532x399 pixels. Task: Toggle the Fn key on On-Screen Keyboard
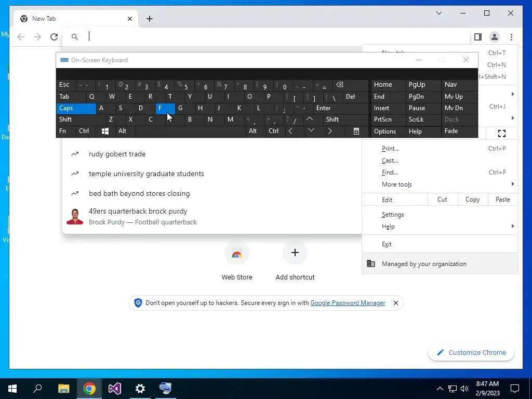coord(66,131)
